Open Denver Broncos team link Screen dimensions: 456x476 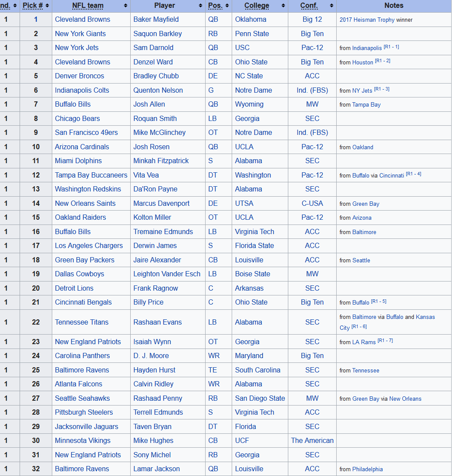click(x=79, y=76)
